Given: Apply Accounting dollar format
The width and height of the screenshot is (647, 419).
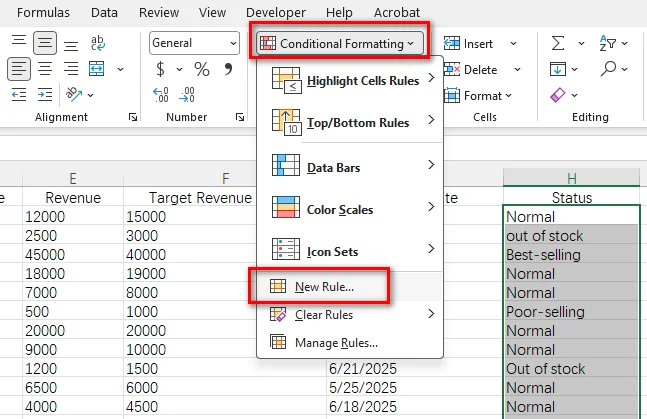Looking at the screenshot, I should pos(161,69).
